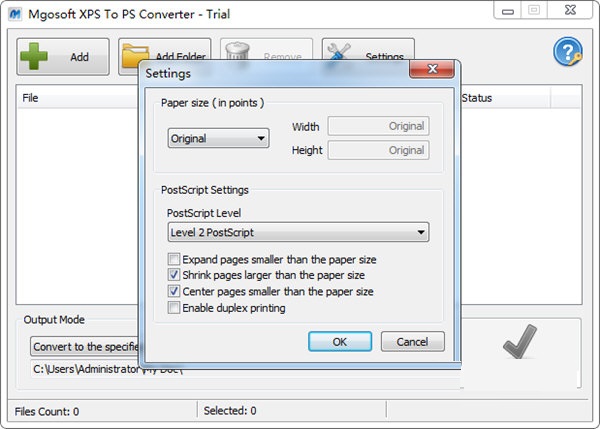Confirm settings with the OK button
The image size is (600, 429).
click(340, 341)
